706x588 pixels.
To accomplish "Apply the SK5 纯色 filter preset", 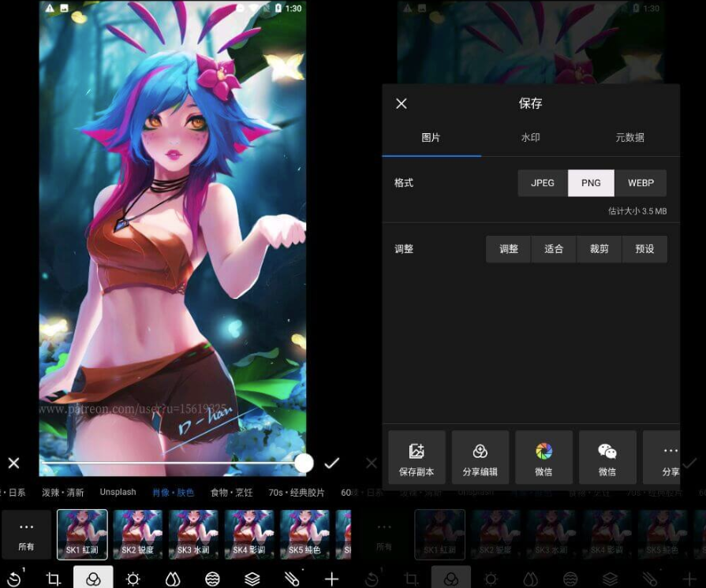I will (304, 534).
